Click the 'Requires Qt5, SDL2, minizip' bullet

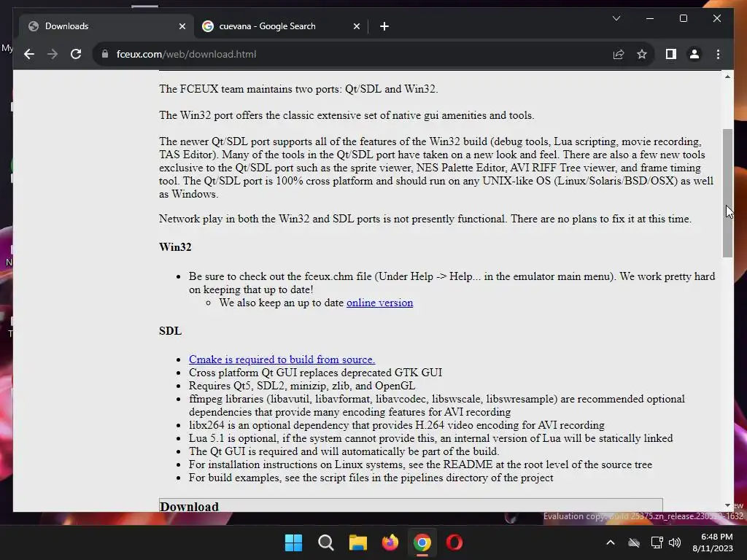pyautogui.click(x=302, y=386)
